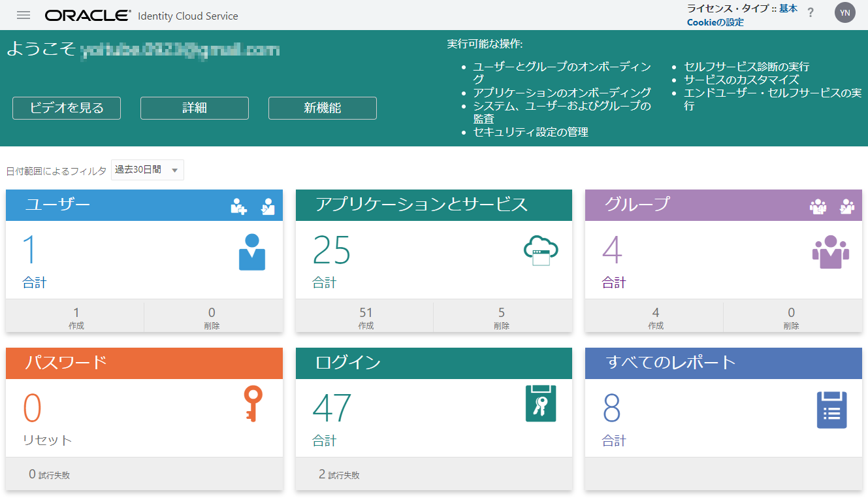Click the orange key icon in パスワード tile
The image size is (868, 498).
[x=252, y=403]
